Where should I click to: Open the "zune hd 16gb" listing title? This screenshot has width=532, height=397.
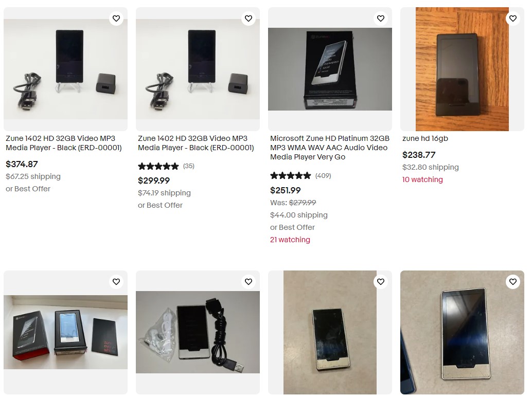[x=425, y=138]
